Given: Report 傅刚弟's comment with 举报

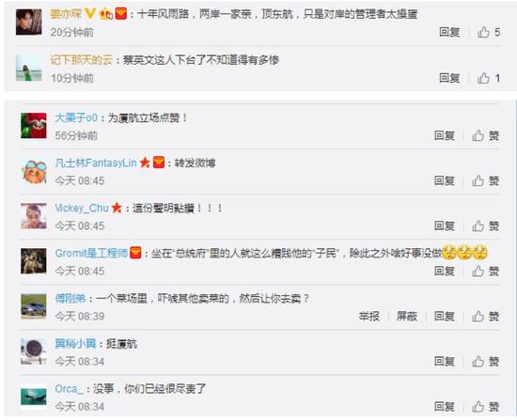Looking at the screenshot, I should 369,316.
